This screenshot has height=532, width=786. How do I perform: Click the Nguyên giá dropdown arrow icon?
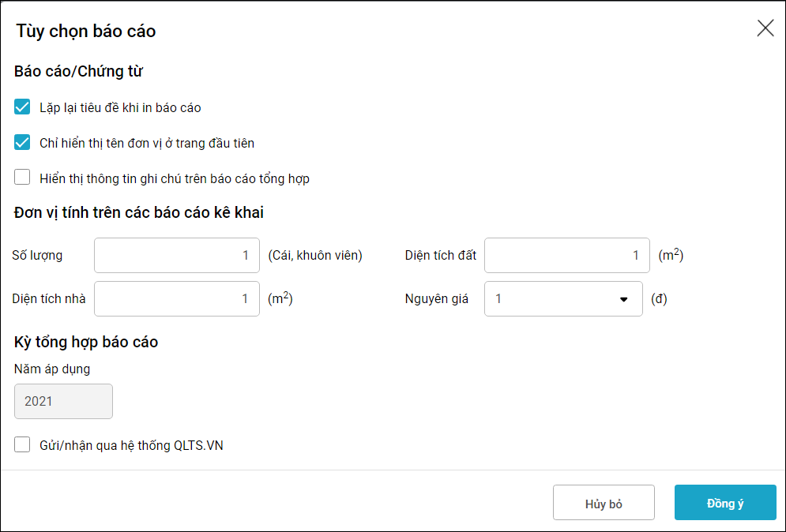(623, 299)
